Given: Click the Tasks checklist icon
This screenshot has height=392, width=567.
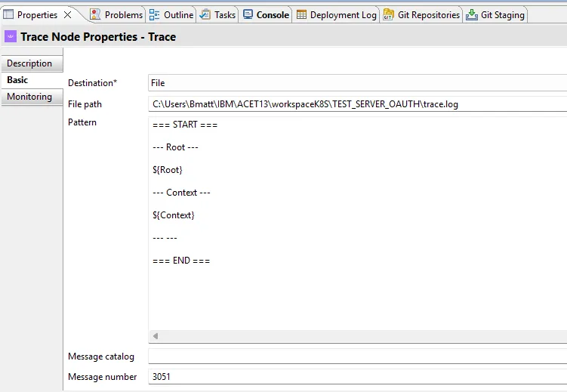Looking at the screenshot, I should (205, 14).
